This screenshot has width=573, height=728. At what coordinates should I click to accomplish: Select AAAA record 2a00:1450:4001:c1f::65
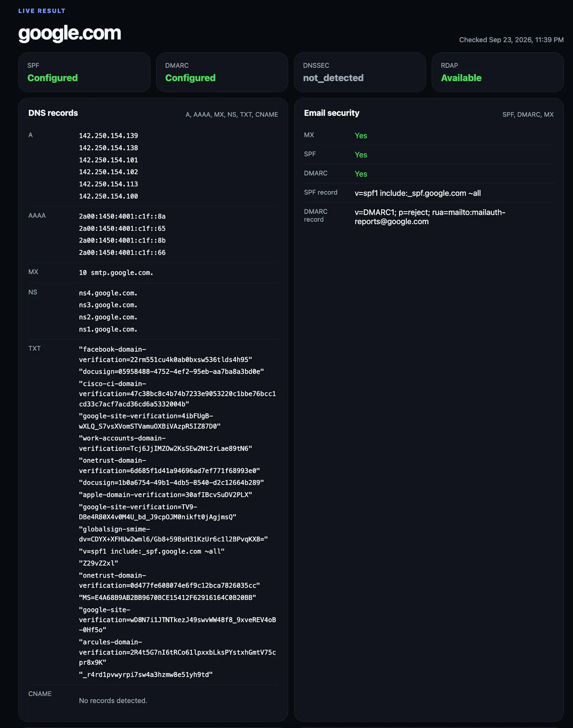[122, 228]
